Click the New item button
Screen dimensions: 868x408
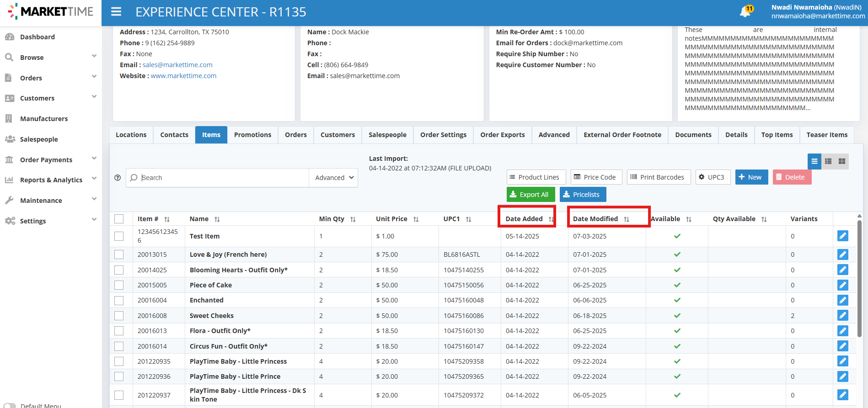[x=751, y=177]
